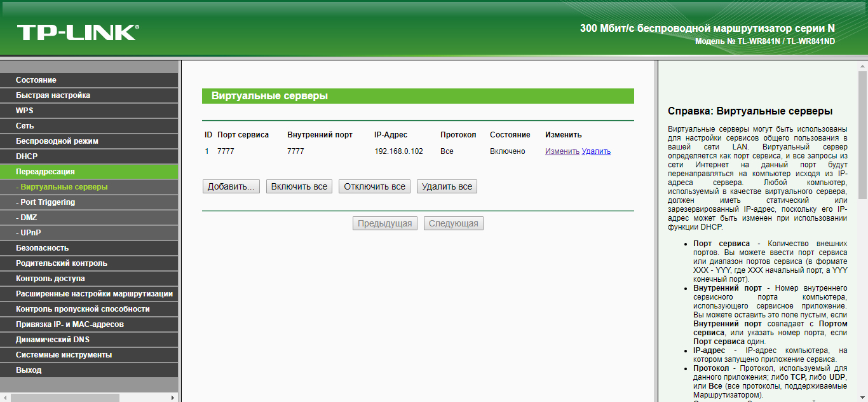The width and height of the screenshot is (868, 402).
Task: Open the Виртуальные серверы submenu item
Action: click(89, 187)
